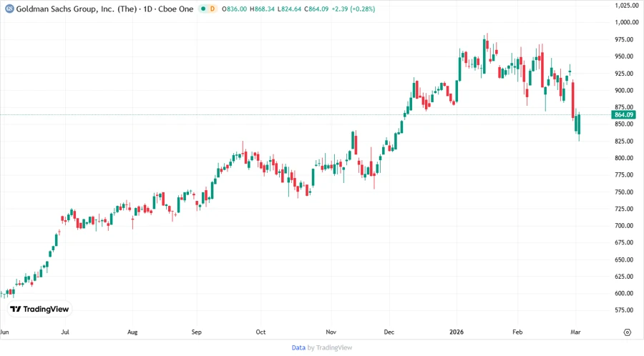Image resolution: width=644 pixels, height=356 pixels.
Task: Click the 800.00 price axis label
Action: pyautogui.click(x=623, y=158)
